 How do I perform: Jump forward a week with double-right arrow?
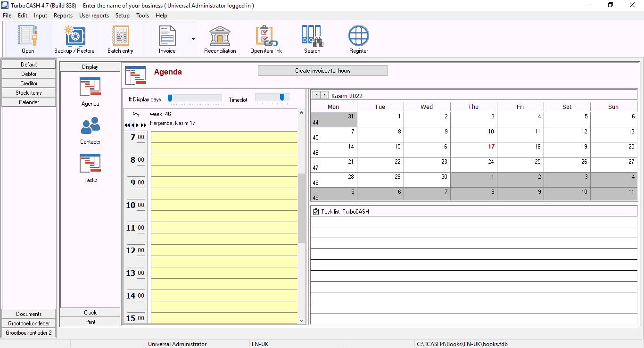coord(143,125)
